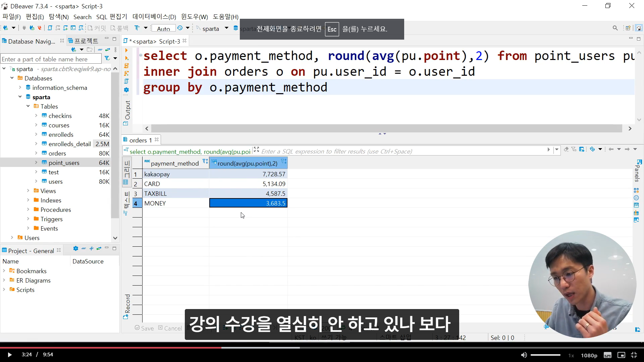644x362 pixels.
Task: Open the SQL 편집기 menu
Action: pyautogui.click(x=112, y=17)
